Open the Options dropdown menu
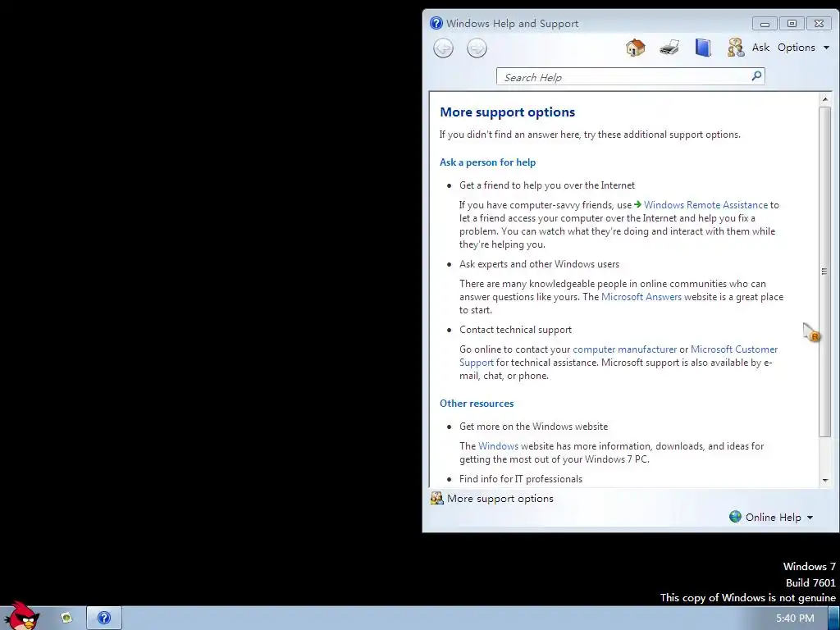This screenshot has width=840, height=630. coord(803,47)
